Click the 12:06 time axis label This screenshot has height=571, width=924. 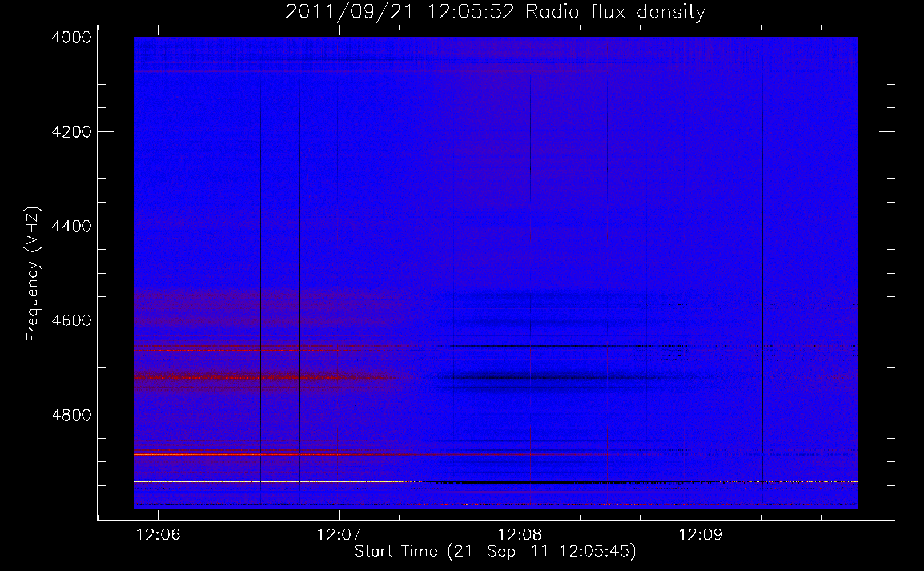click(159, 535)
